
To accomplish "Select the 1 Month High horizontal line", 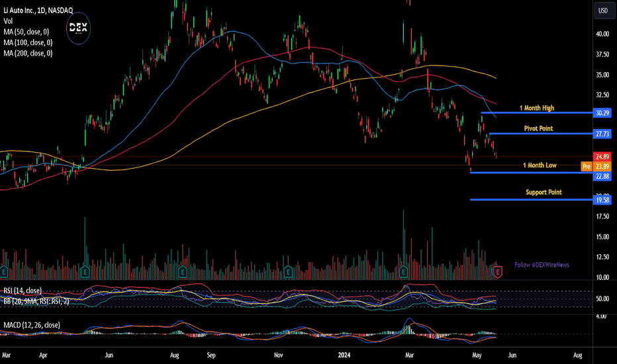I will tap(537, 113).
